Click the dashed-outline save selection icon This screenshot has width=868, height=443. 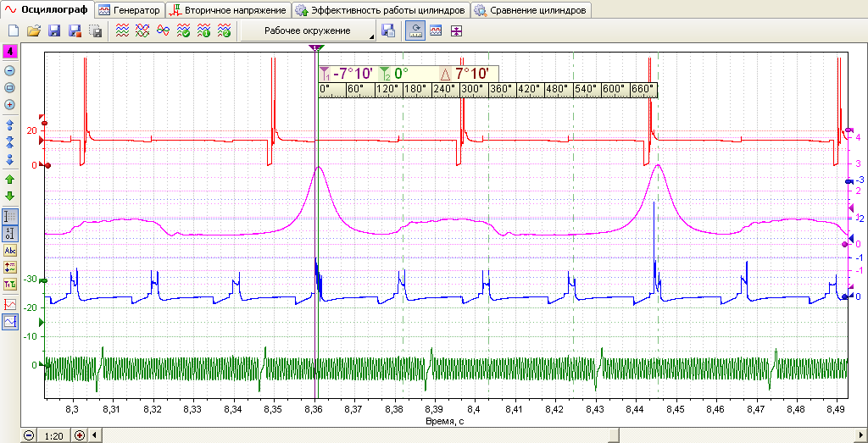click(95, 31)
